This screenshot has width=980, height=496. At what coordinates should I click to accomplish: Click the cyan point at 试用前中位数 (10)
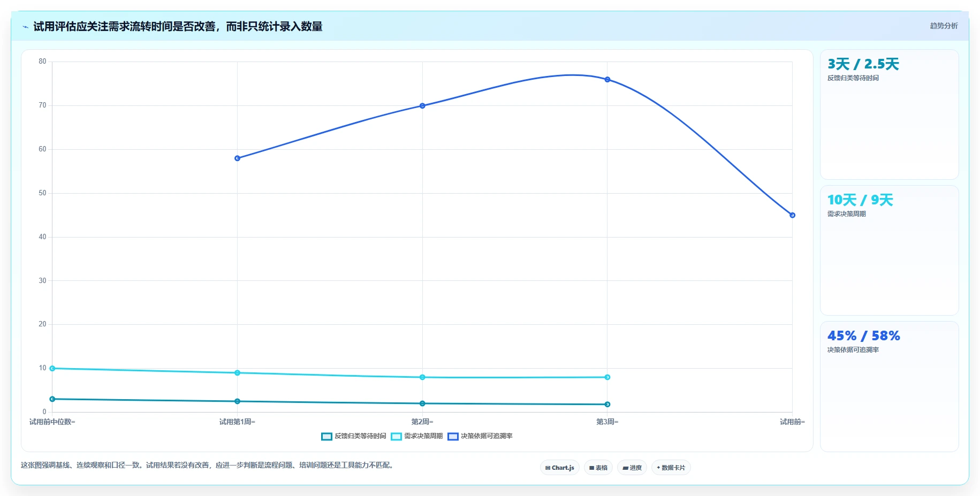pyautogui.click(x=52, y=368)
